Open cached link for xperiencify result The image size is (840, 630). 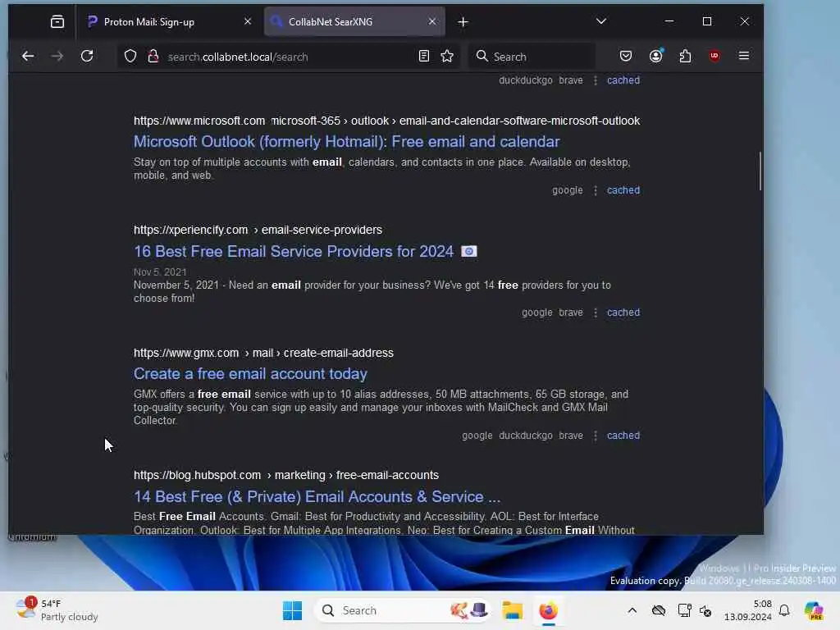pos(623,313)
